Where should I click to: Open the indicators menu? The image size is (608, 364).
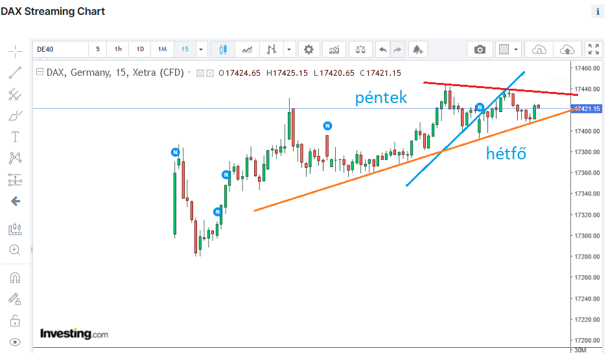pyautogui.click(x=334, y=49)
